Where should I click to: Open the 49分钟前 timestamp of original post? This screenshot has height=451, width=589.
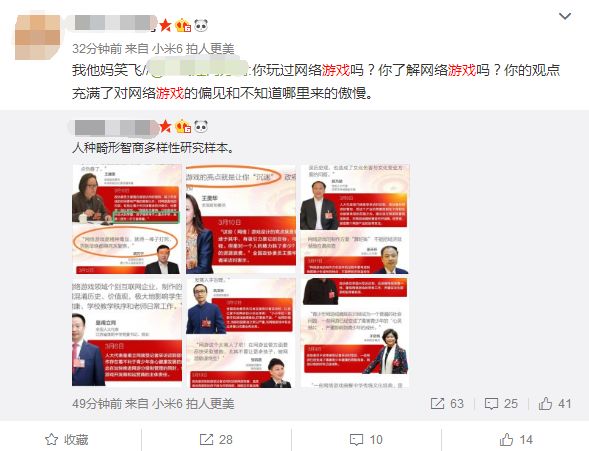pyautogui.click(x=97, y=404)
